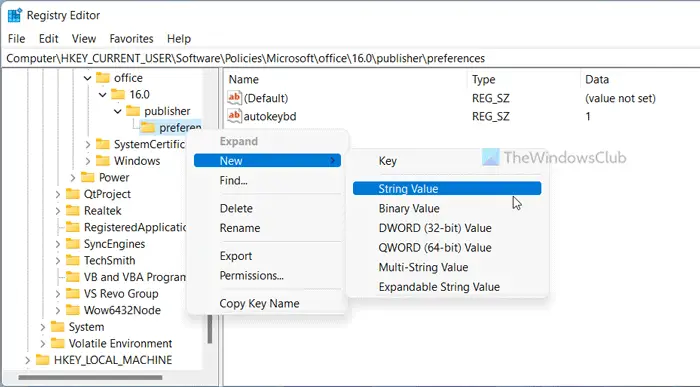Expand the Realtek key

click(x=58, y=210)
